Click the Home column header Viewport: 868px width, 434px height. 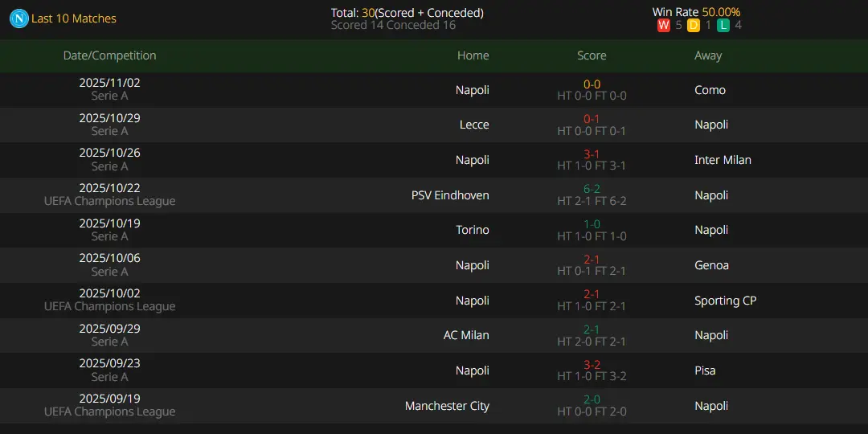click(473, 55)
